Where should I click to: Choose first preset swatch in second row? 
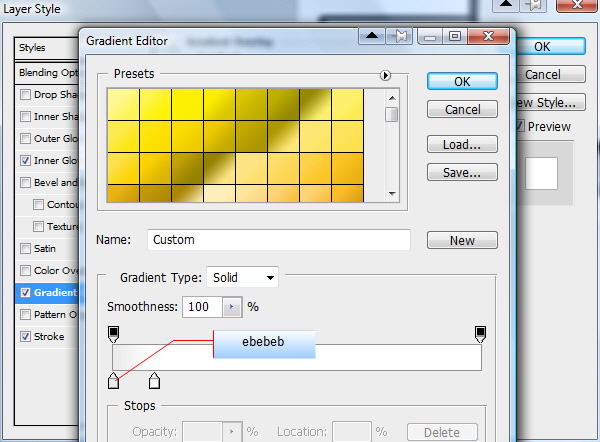(123, 137)
